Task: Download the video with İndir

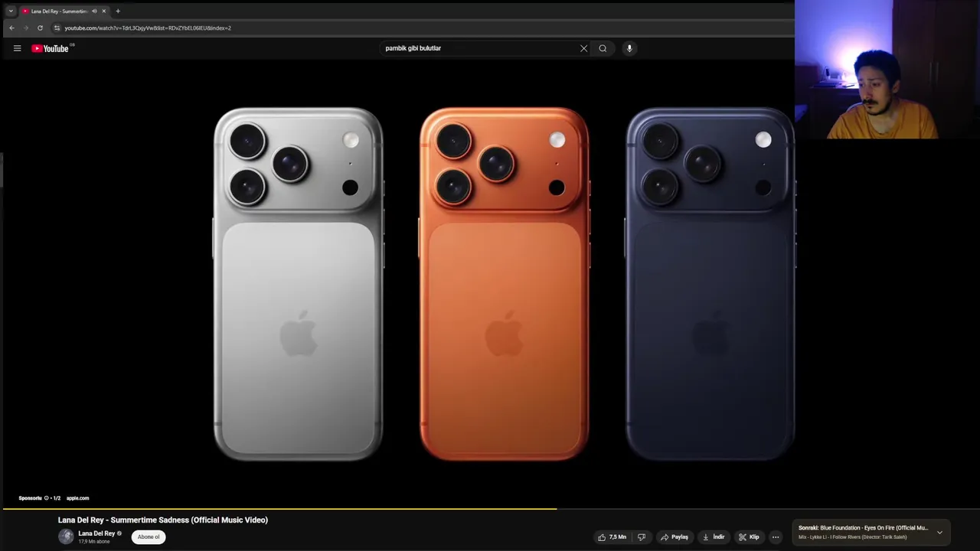Action: pyautogui.click(x=714, y=537)
